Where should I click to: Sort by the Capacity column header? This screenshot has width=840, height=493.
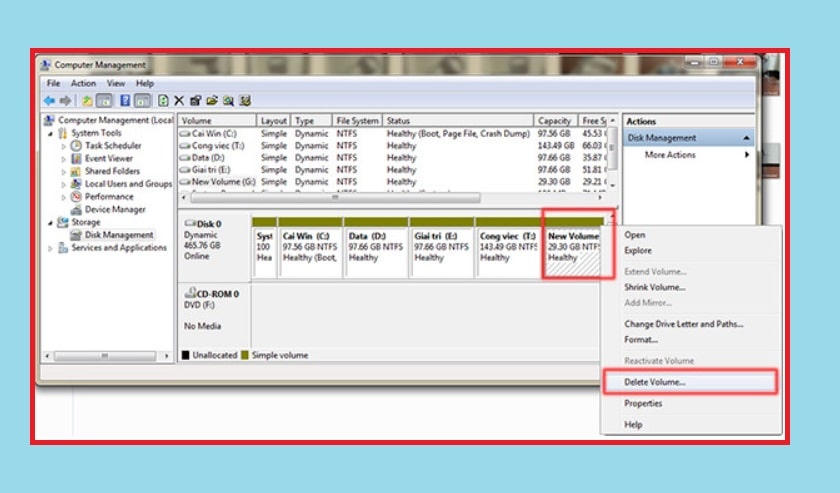coord(555,121)
